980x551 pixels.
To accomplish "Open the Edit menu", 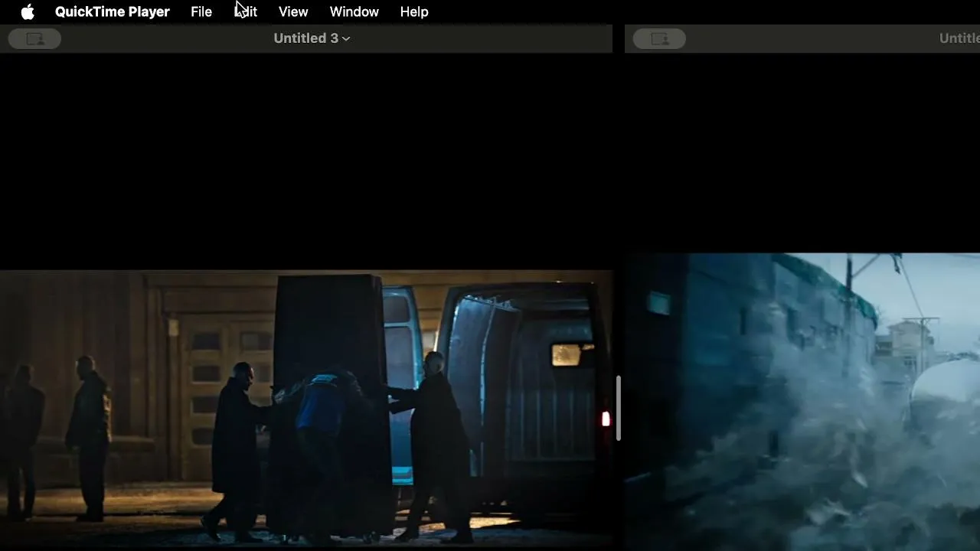I will pos(246,12).
